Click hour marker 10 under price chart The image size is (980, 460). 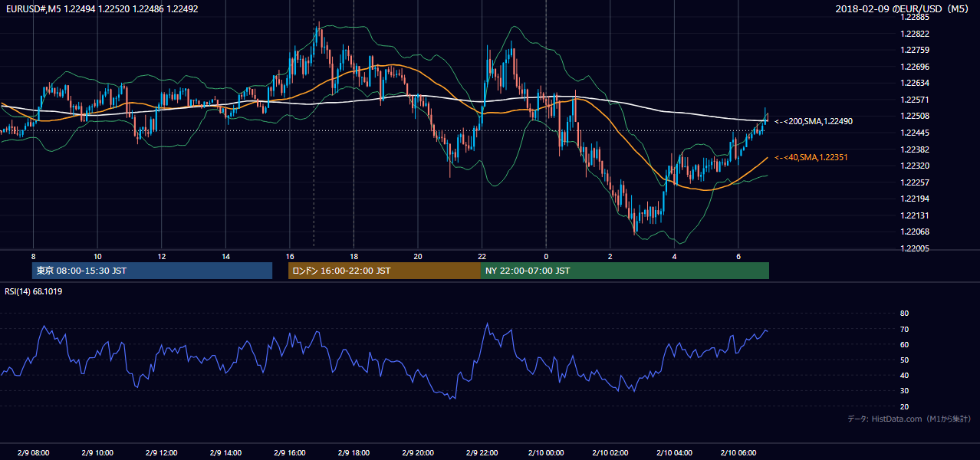click(x=97, y=256)
